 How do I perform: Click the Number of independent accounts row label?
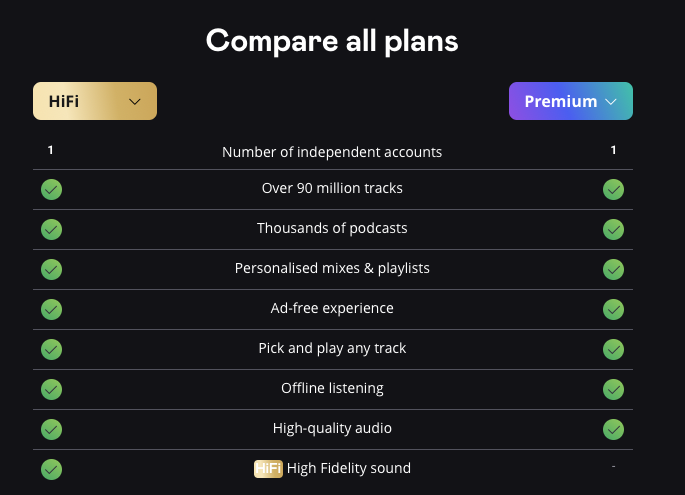(x=332, y=152)
